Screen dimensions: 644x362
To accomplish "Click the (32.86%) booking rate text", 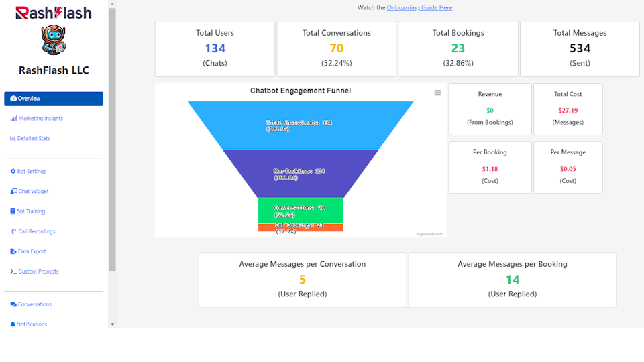I will click(x=458, y=63).
